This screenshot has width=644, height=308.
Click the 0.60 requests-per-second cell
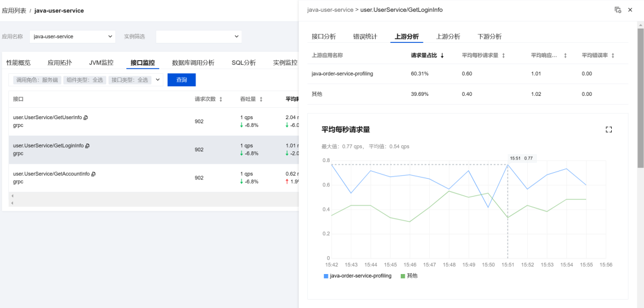[x=467, y=74]
